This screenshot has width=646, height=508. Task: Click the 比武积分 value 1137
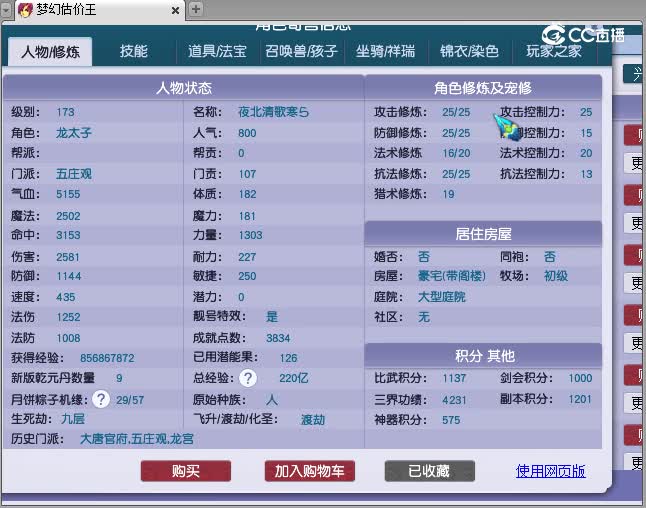pyautogui.click(x=454, y=378)
